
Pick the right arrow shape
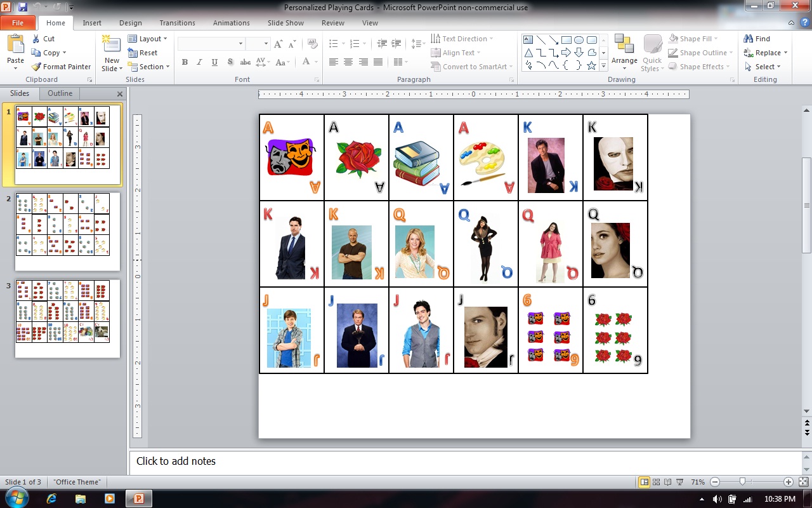pyautogui.click(x=566, y=53)
